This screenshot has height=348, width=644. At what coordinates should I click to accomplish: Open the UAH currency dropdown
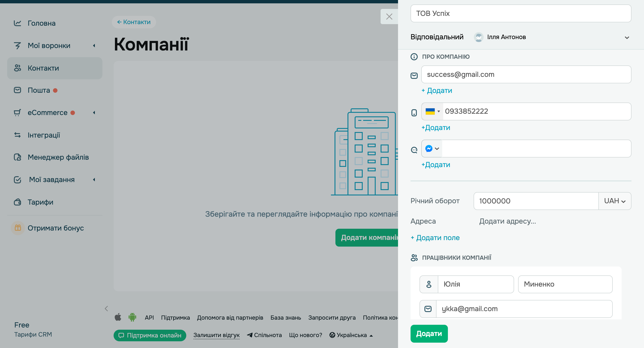coord(614,201)
